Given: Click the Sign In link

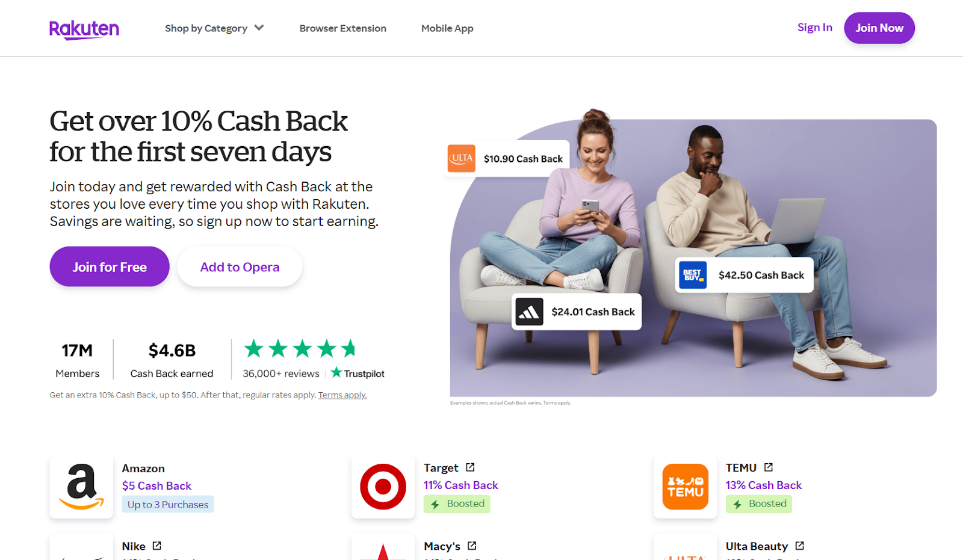Looking at the screenshot, I should click(x=815, y=28).
